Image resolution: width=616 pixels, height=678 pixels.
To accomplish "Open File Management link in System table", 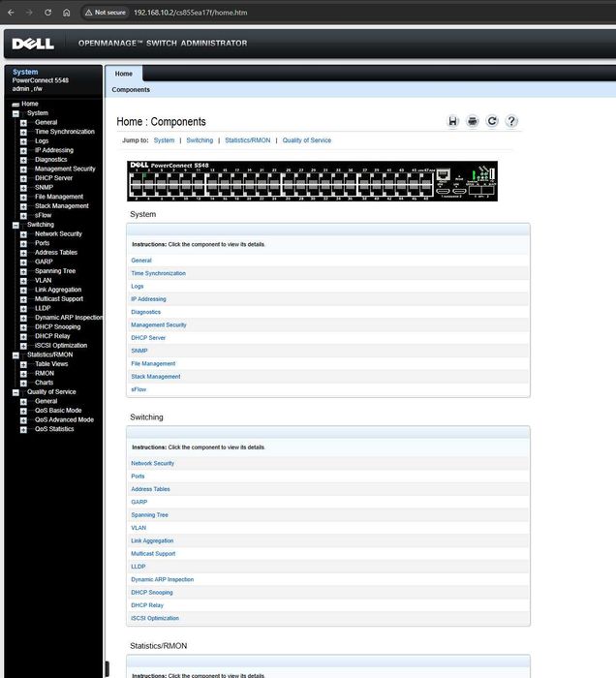I will pyautogui.click(x=153, y=363).
